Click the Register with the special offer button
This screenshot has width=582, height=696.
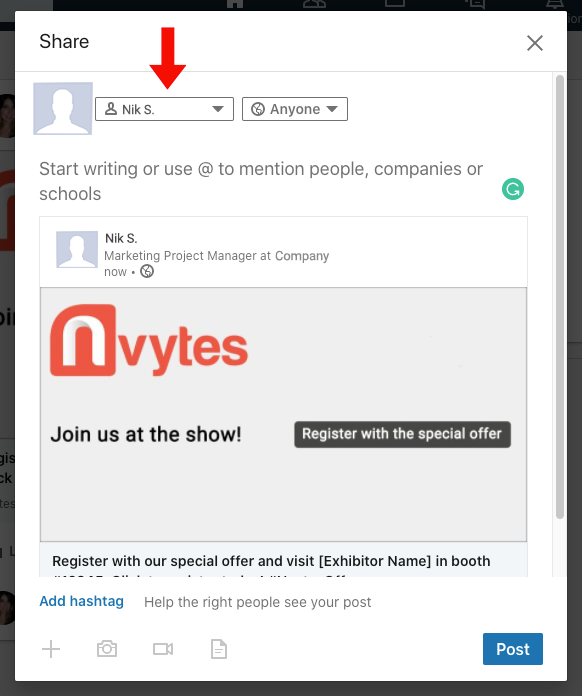pos(402,434)
